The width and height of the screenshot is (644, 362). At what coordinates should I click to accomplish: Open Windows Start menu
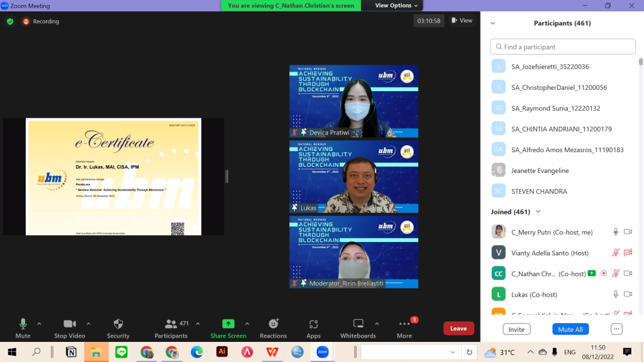[x=12, y=352]
